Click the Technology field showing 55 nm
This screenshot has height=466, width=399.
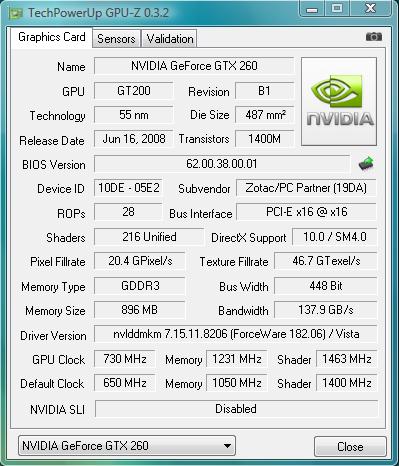pos(134,115)
